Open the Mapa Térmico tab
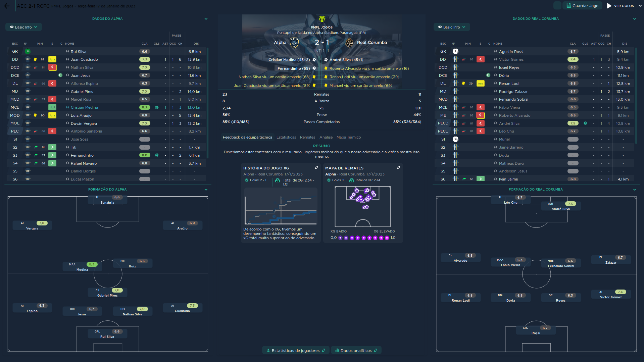 [x=348, y=137]
